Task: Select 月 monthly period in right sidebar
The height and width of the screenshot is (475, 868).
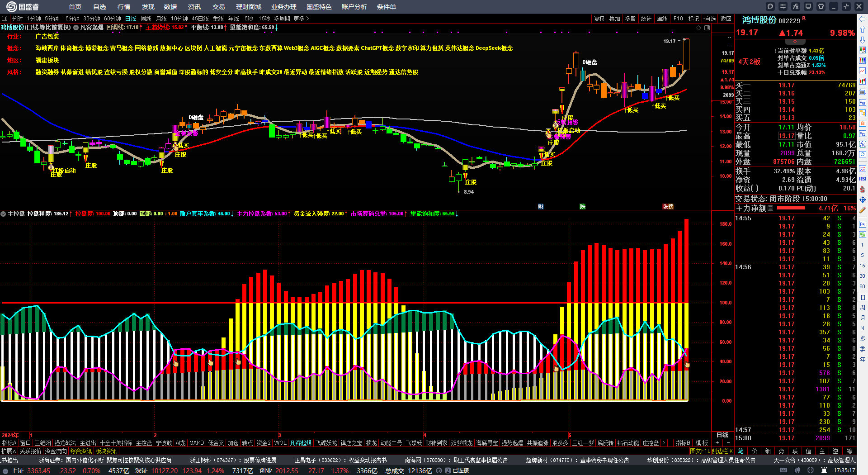Action: [863, 318]
